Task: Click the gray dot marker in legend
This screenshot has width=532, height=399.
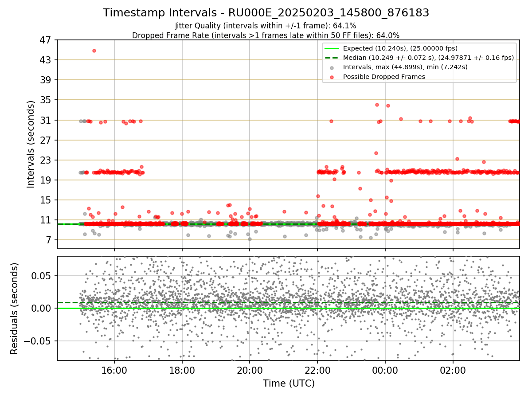Action: (x=332, y=67)
